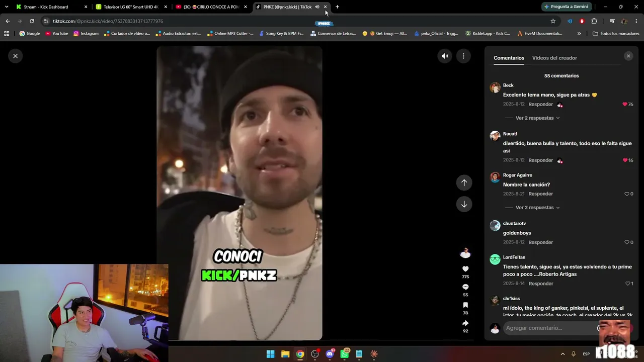Reply to Roger Aguirre's comment
644x362 pixels.
541,194
